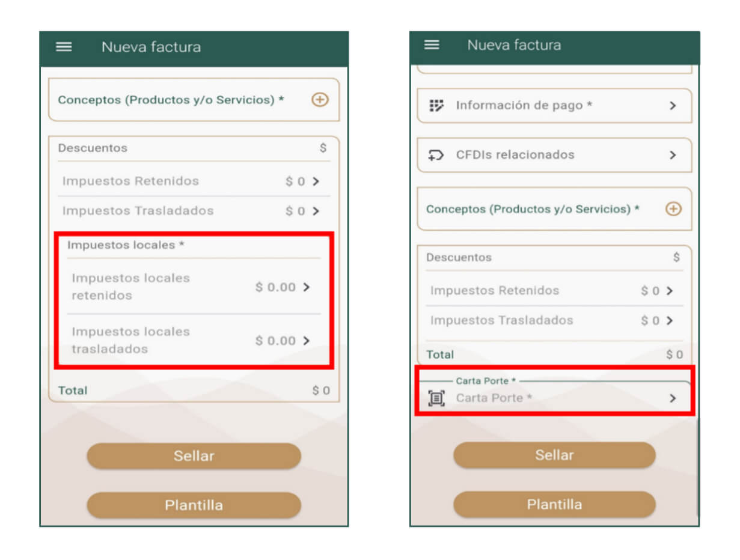Expand Impuestos locales trasladados chevron
The height and width of the screenshot is (560, 740).
pyautogui.click(x=307, y=341)
